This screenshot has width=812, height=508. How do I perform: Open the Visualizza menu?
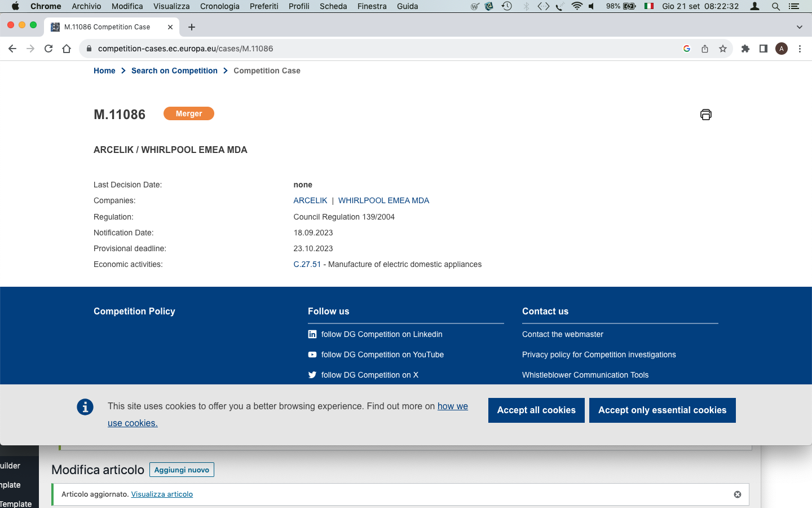pos(171,6)
